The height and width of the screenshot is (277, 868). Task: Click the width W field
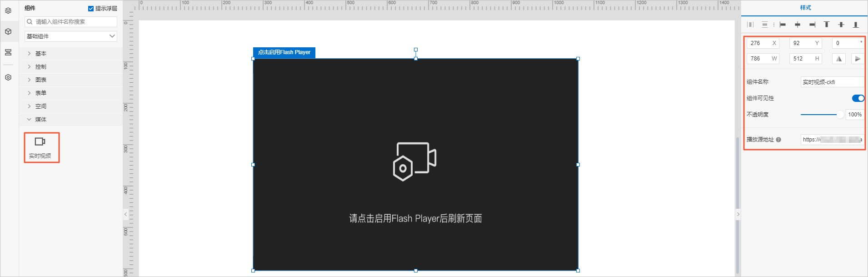tap(763, 59)
